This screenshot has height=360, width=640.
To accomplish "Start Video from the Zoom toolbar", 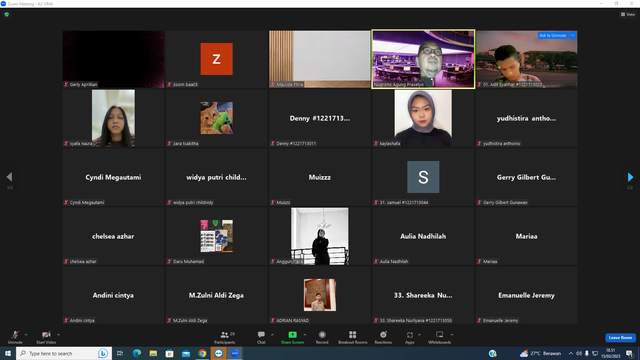I will click(x=46, y=337).
